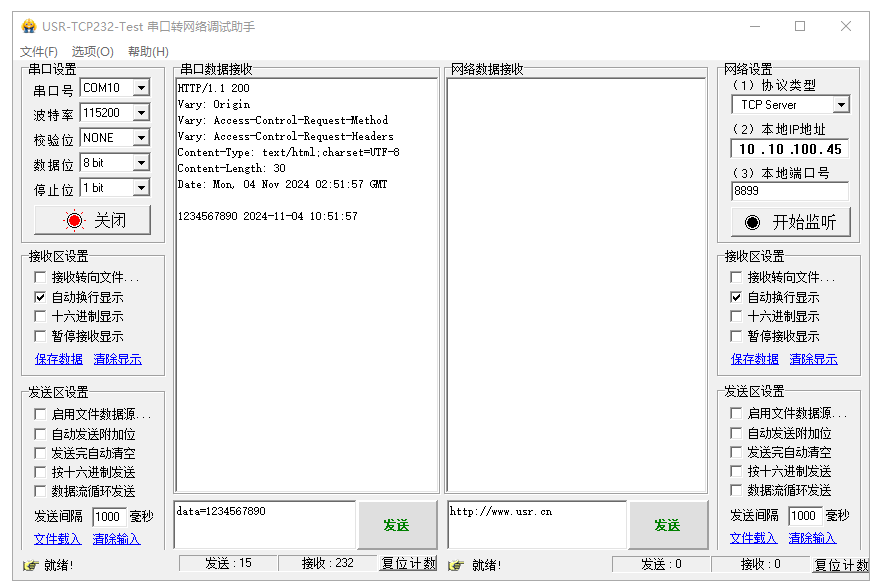Click the HTTP/1.1 200 line in serial receive

click(x=213, y=88)
